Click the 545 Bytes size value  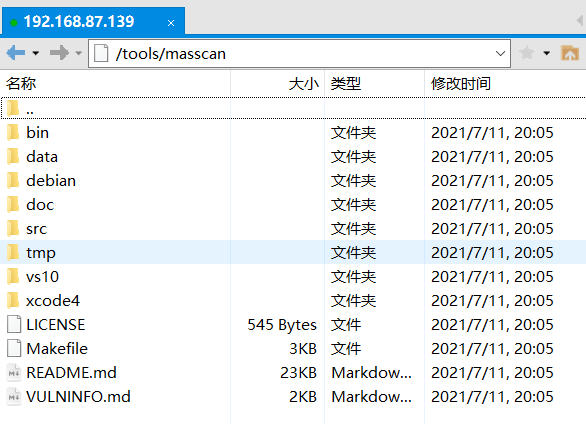(x=282, y=325)
